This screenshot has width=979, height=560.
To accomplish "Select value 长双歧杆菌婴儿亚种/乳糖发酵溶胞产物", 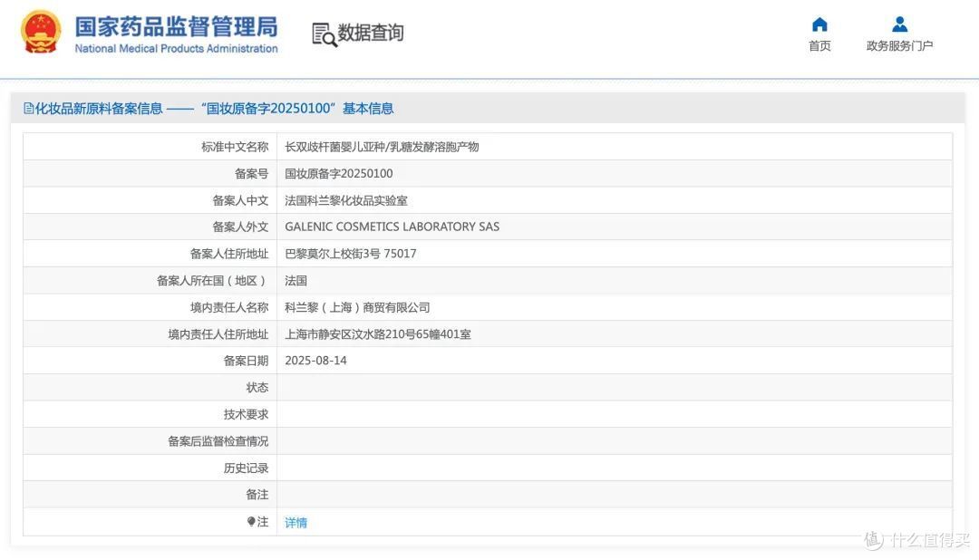I will point(382,147).
